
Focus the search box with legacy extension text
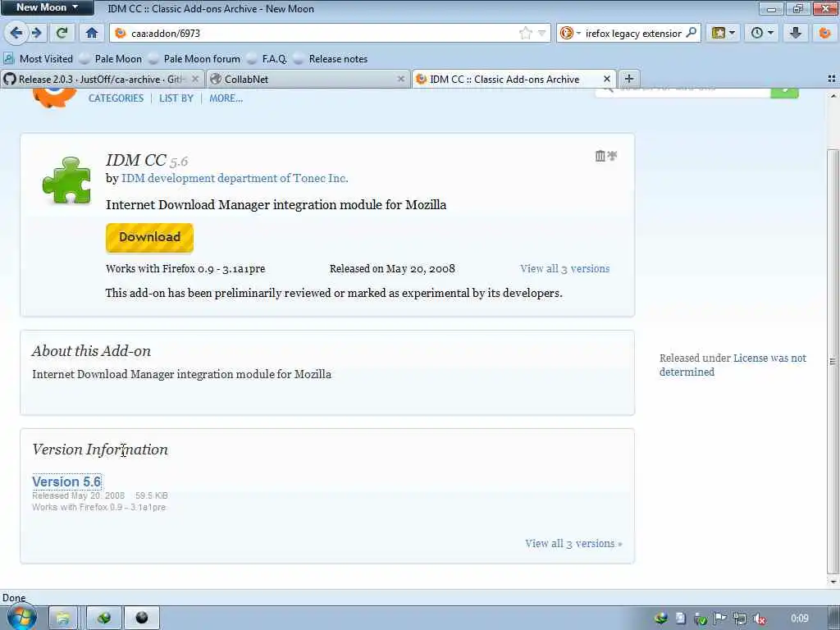633,33
